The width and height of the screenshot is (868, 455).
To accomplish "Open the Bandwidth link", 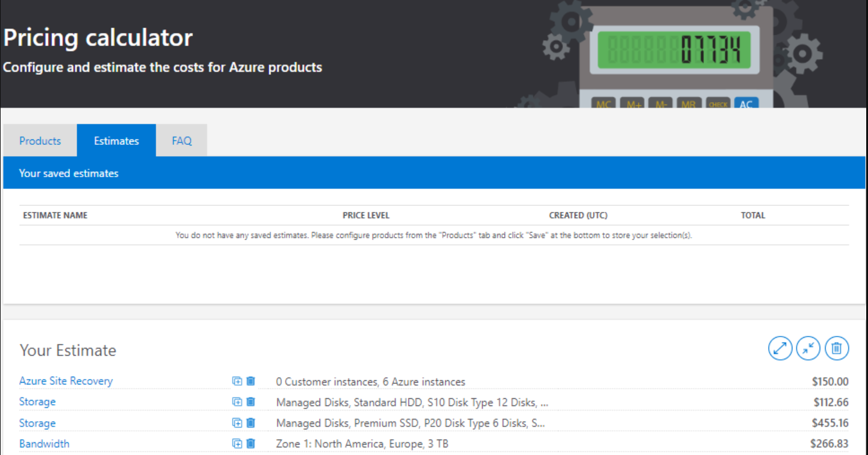I will coord(44,444).
